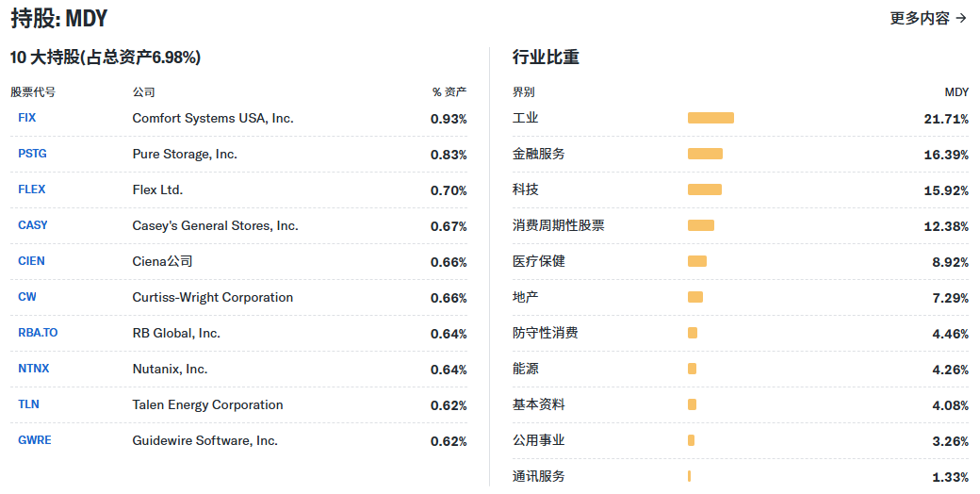The image size is (980, 494).
Task: Click the % 资产 column header
Action: [449, 92]
